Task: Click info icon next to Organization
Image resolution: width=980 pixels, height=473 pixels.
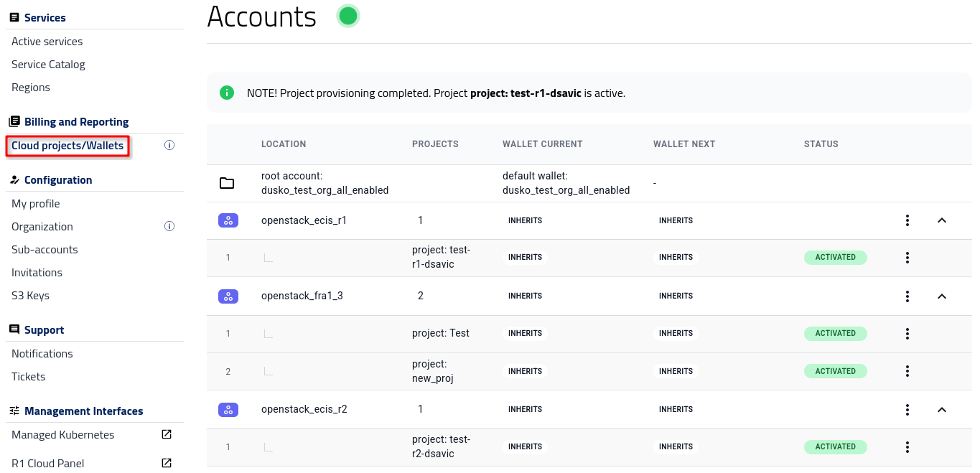Action: (169, 226)
